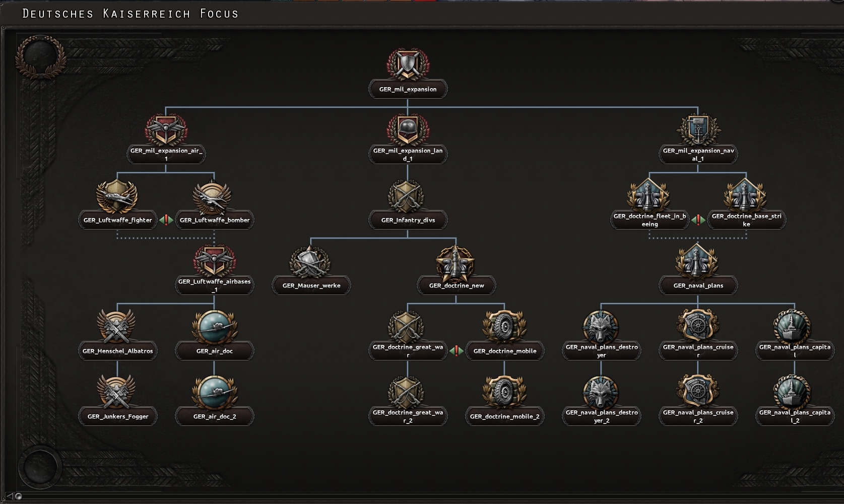Click the GER_Mauser_werke focus icon
Screen dimensions: 844x504
(310, 262)
